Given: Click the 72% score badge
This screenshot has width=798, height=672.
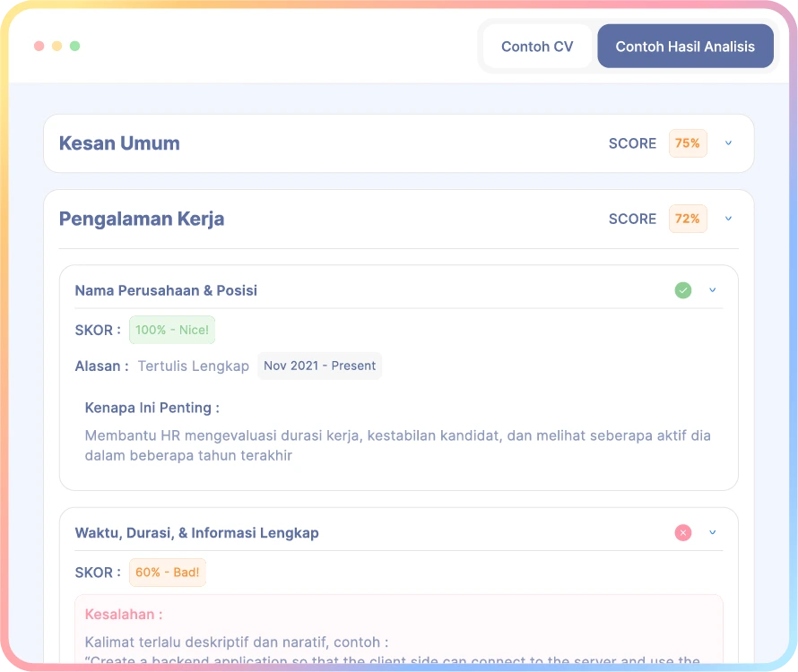Looking at the screenshot, I should pos(688,219).
